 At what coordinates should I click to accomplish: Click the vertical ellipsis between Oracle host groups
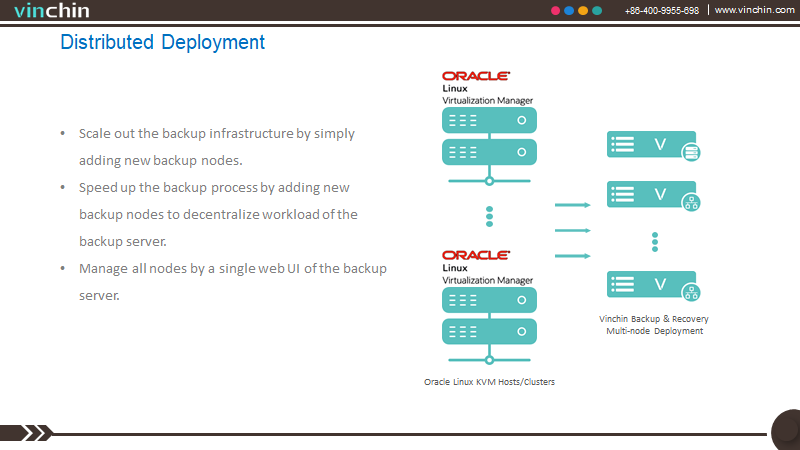[x=489, y=216]
